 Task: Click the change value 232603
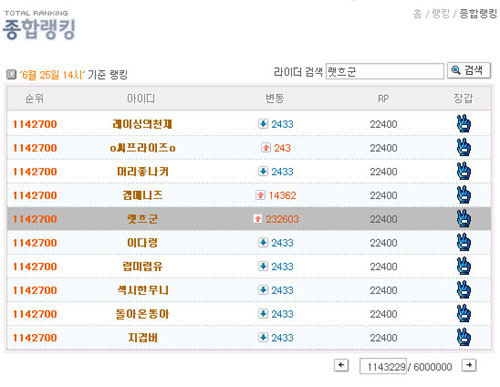(x=282, y=219)
